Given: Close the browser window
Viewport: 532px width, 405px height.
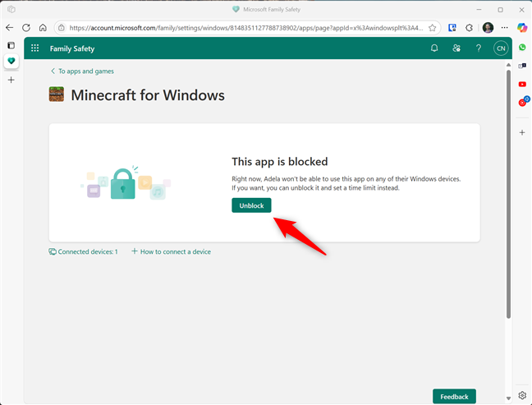Looking at the screenshot, I should [521, 10].
